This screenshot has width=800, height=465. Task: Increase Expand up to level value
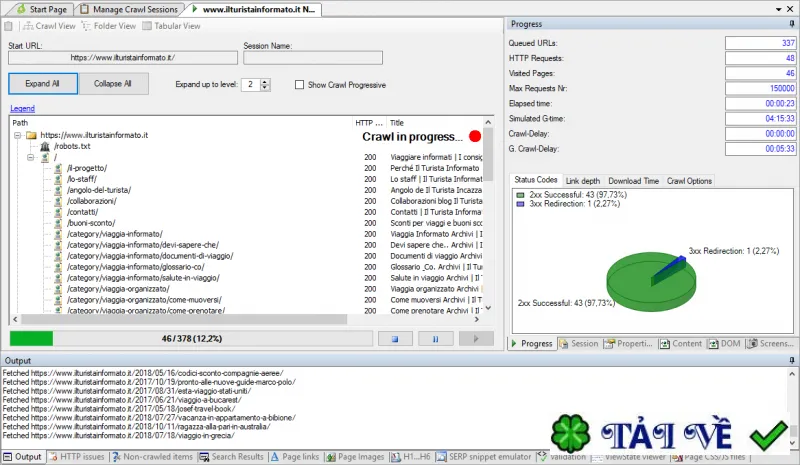265,82
